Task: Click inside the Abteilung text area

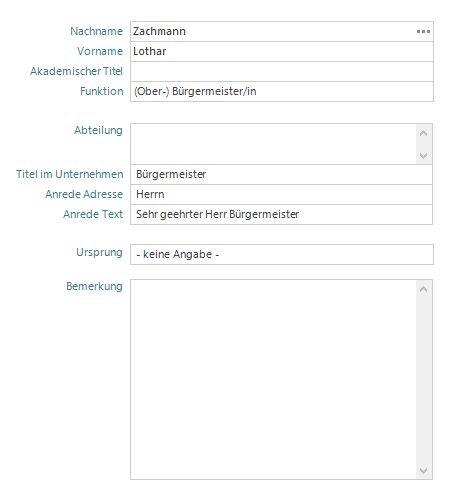Action: coord(273,144)
